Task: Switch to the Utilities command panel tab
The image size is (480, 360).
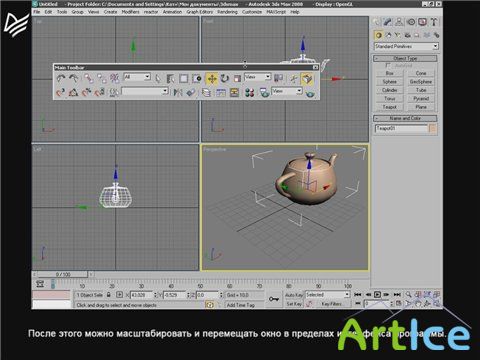Action: [x=434, y=22]
